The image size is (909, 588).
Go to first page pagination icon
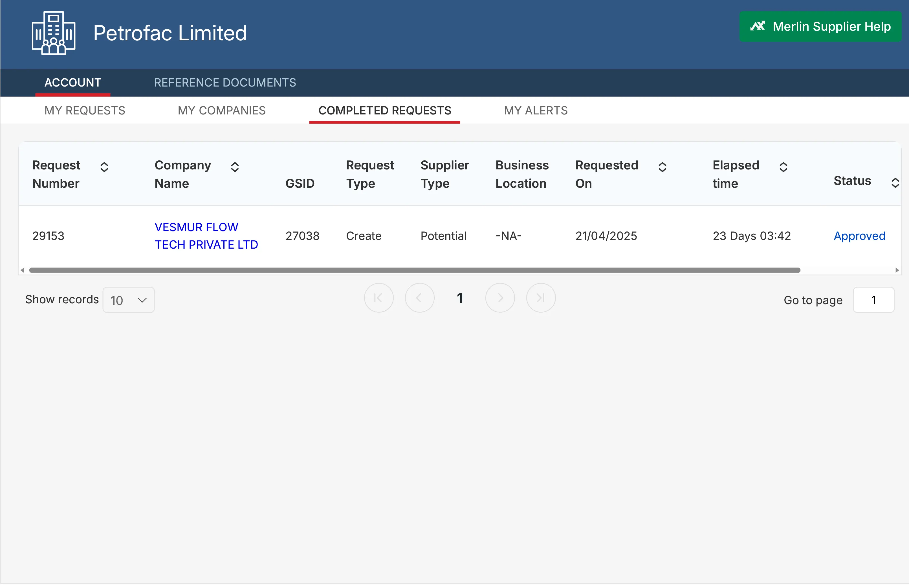(x=378, y=298)
